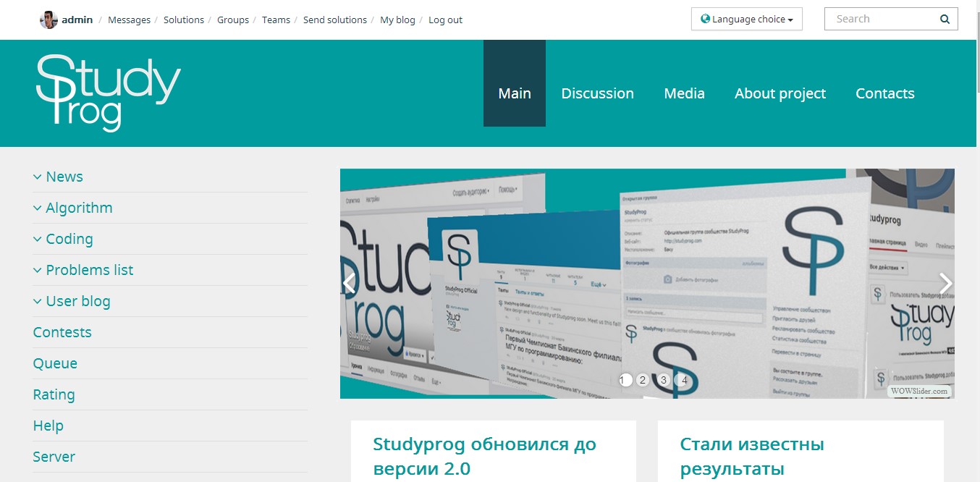Open Groups link
Image resolution: width=980 pixels, height=482 pixels.
click(x=233, y=20)
